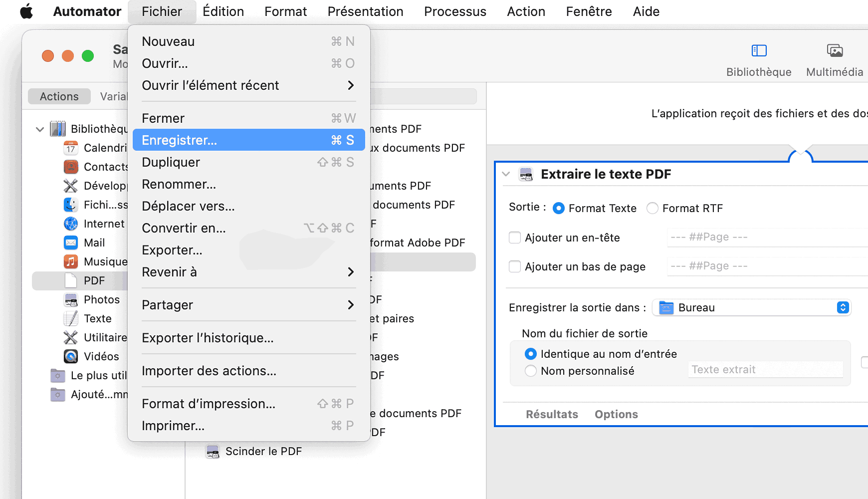Expand the Revenir à submenu
The width and height of the screenshot is (868, 499).
[x=248, y=272]
